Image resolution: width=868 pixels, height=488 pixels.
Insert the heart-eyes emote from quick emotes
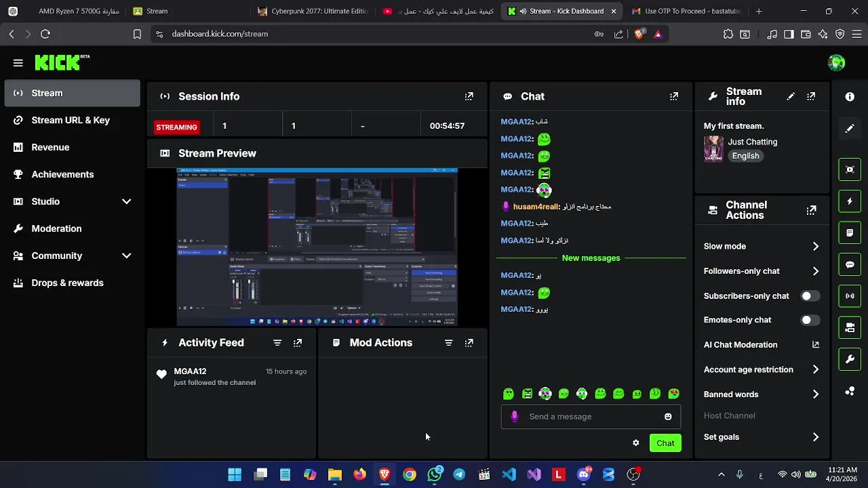coord(673,394)
